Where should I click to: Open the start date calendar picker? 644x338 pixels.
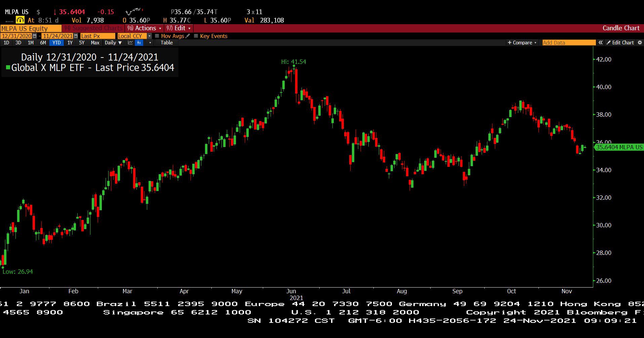coord(35,36)
